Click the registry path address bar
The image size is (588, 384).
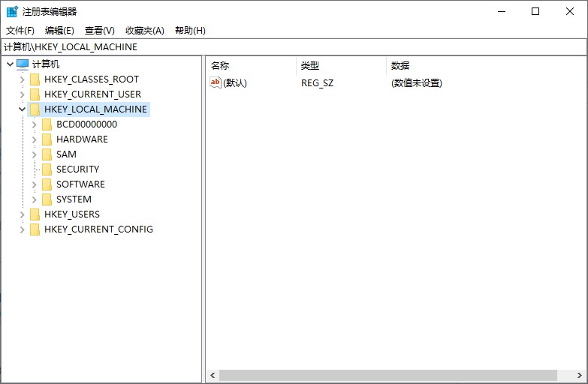click(293, 46)
